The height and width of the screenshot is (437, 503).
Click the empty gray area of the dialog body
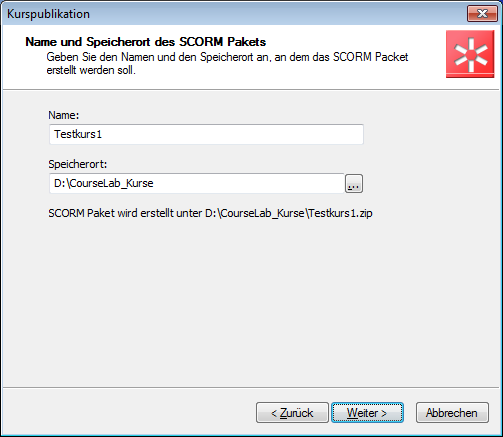coord(250,300)
